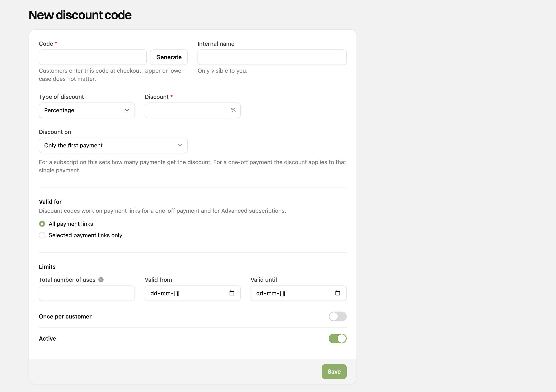556x392 pixels.
Task: Turn off the Active toggle
Action: coord(337,338)
